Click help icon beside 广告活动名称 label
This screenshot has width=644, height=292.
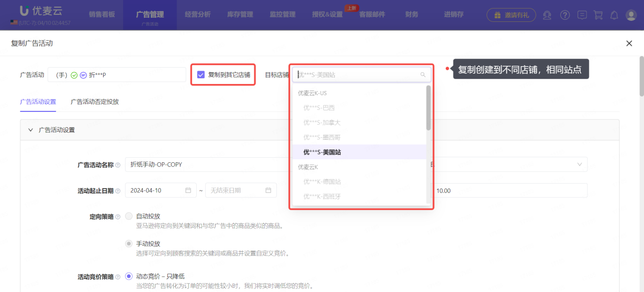tap(118, 165)
